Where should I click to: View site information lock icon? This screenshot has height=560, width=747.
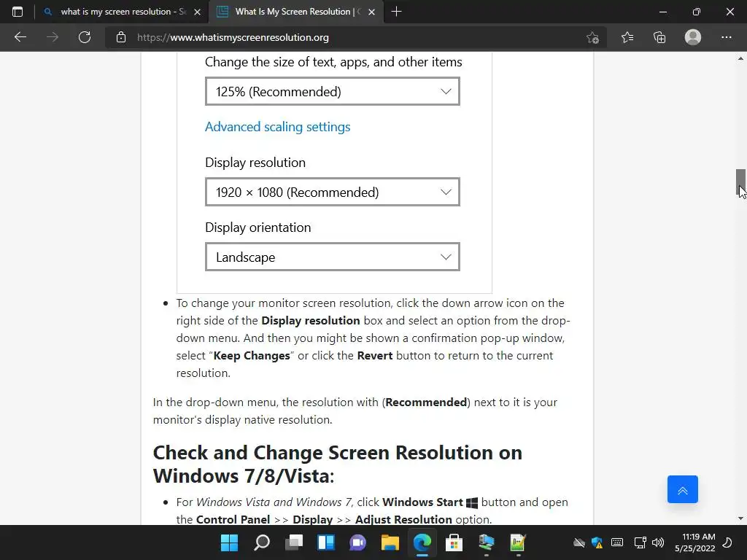(121, 37)
